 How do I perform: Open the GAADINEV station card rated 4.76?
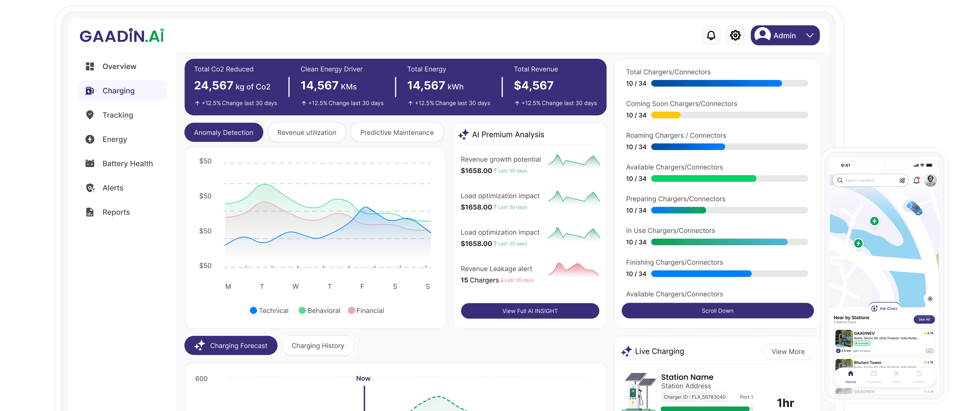(x=885, y=342)
